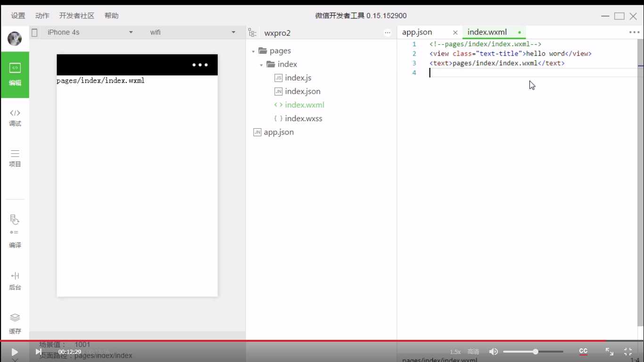Click the unsaved dot on index.wxml tab
The height and width of the screenshot is (362, 644).
(x=519, y=33)
